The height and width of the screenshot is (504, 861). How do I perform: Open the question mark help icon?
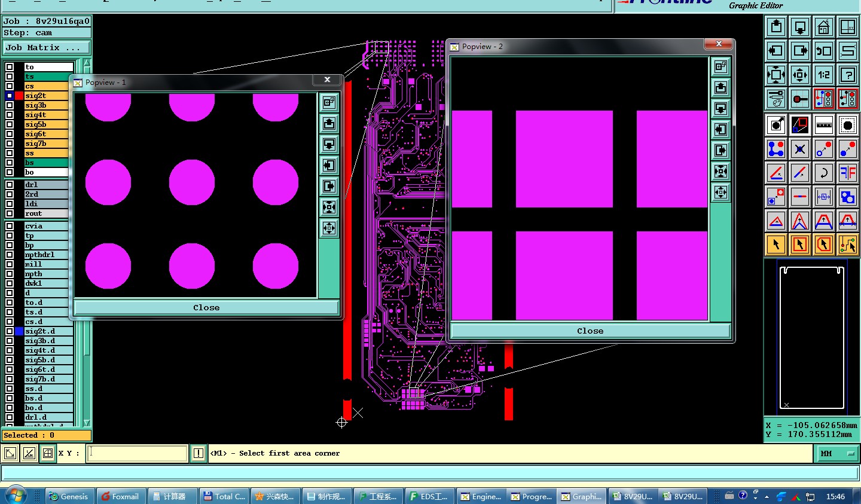click(848, 75)
